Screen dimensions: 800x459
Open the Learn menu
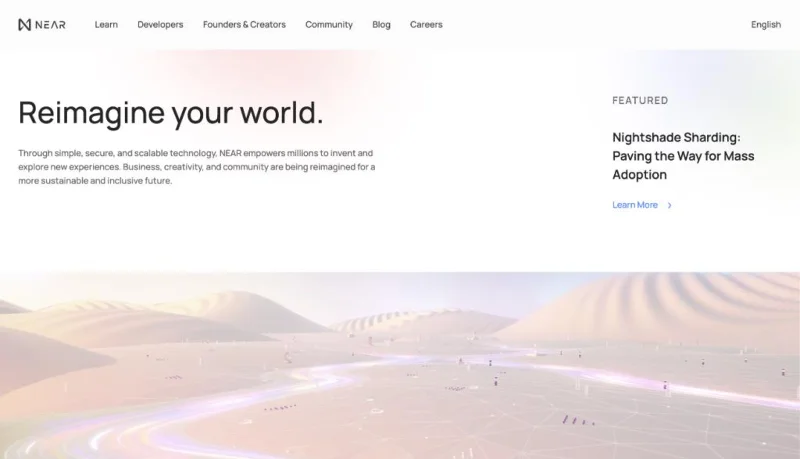(106, 24)
